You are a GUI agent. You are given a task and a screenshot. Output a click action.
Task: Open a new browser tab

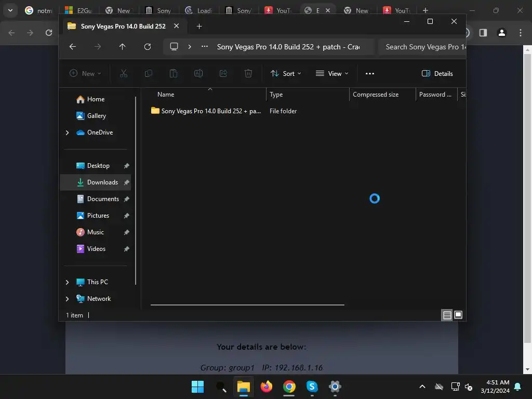[425, 10]
